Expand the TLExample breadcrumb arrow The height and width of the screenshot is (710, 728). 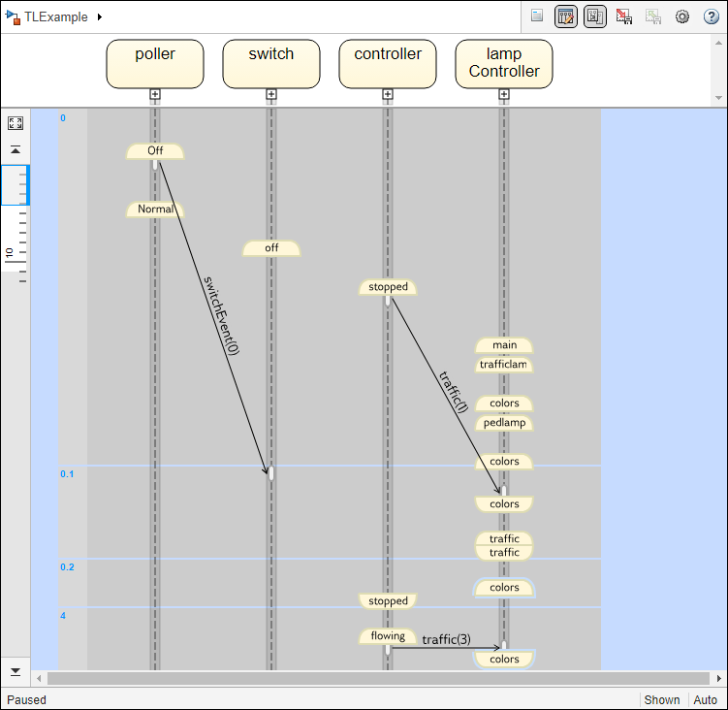[100, 17]
